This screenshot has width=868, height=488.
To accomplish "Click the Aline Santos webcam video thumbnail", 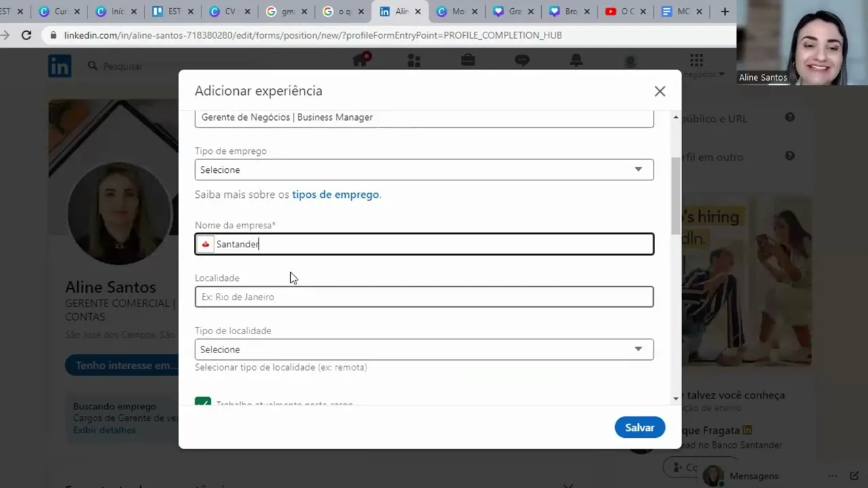I will pos(802,43).
